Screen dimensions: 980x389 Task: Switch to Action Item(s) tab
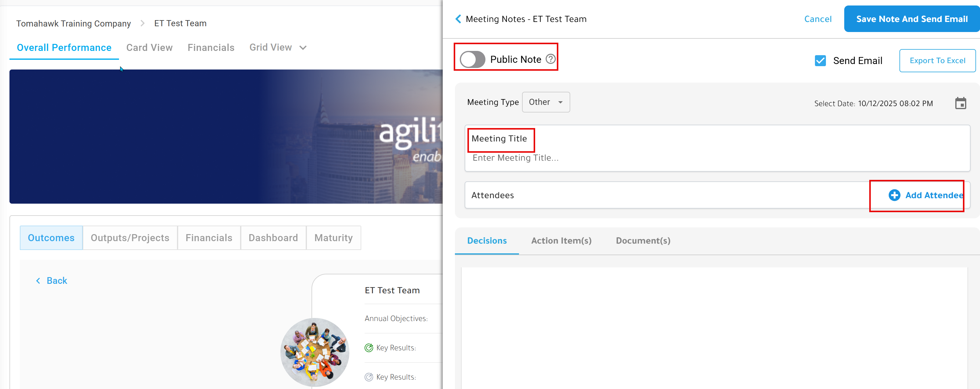(561, 241)
